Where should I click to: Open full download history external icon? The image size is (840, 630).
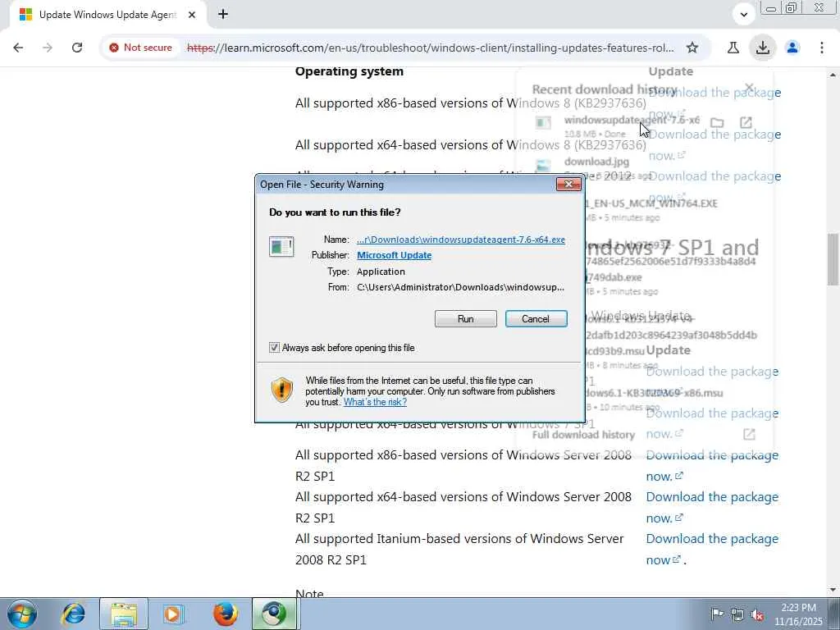click(x=749, y=435)
